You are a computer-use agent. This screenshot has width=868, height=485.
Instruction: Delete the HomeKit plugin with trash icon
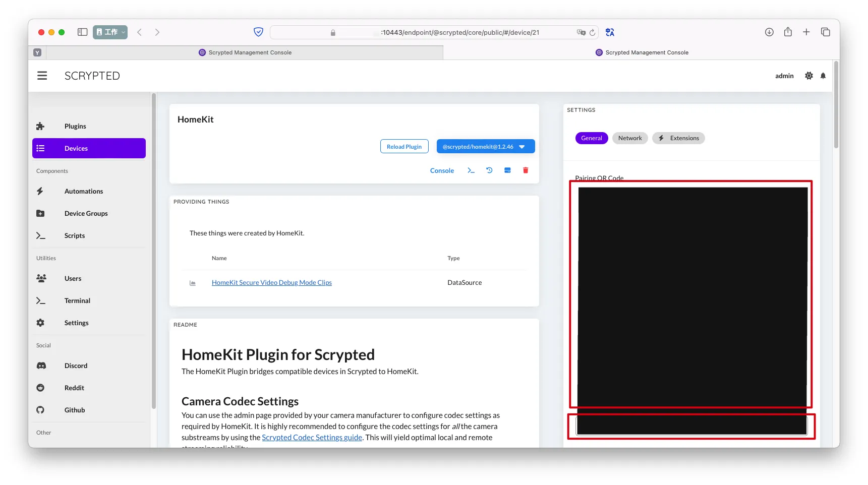[526, 170]
